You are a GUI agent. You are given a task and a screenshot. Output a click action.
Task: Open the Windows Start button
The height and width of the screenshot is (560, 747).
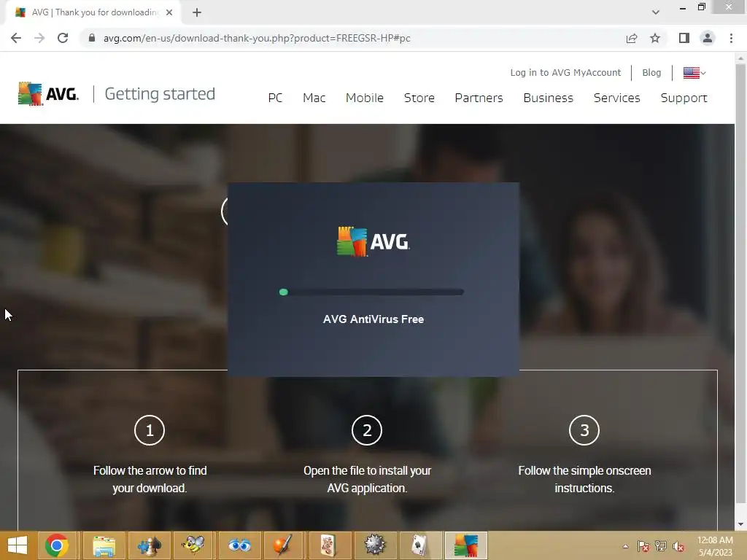point(18,545)
